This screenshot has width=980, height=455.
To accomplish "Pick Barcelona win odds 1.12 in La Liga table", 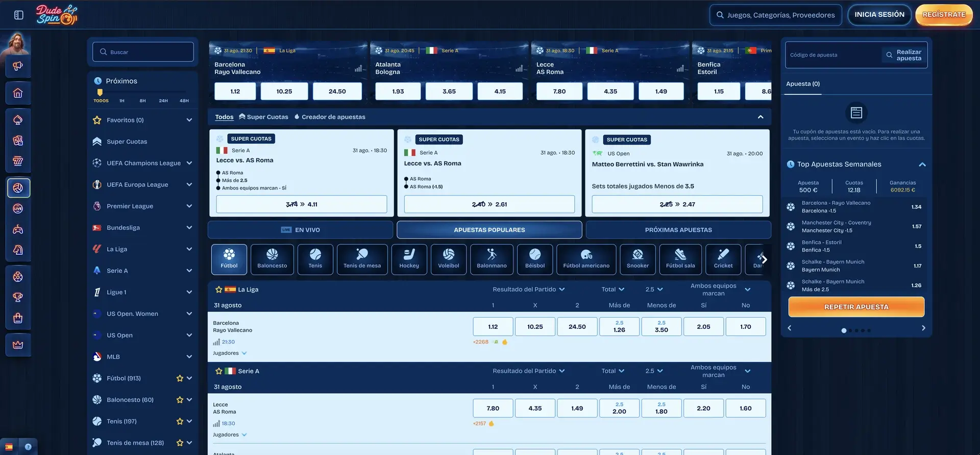I will [x=493, y=326].
